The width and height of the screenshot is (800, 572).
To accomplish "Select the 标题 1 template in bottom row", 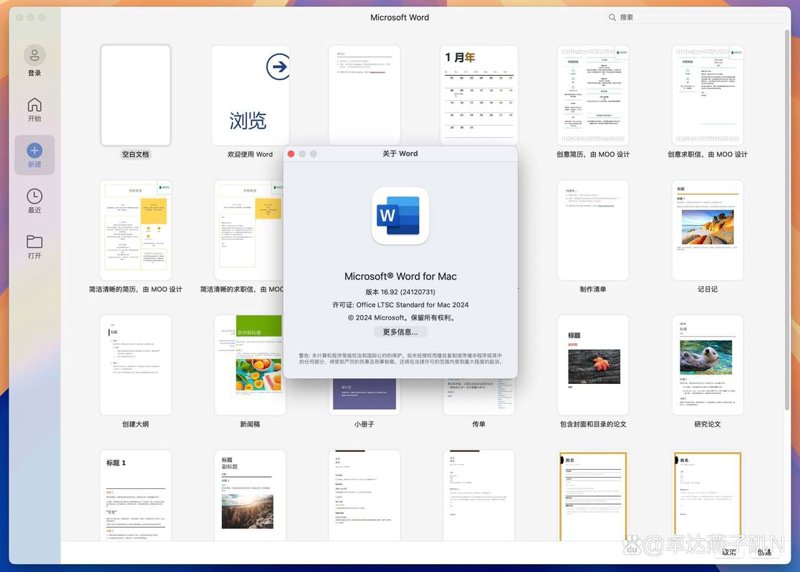I will click(136, 495).
